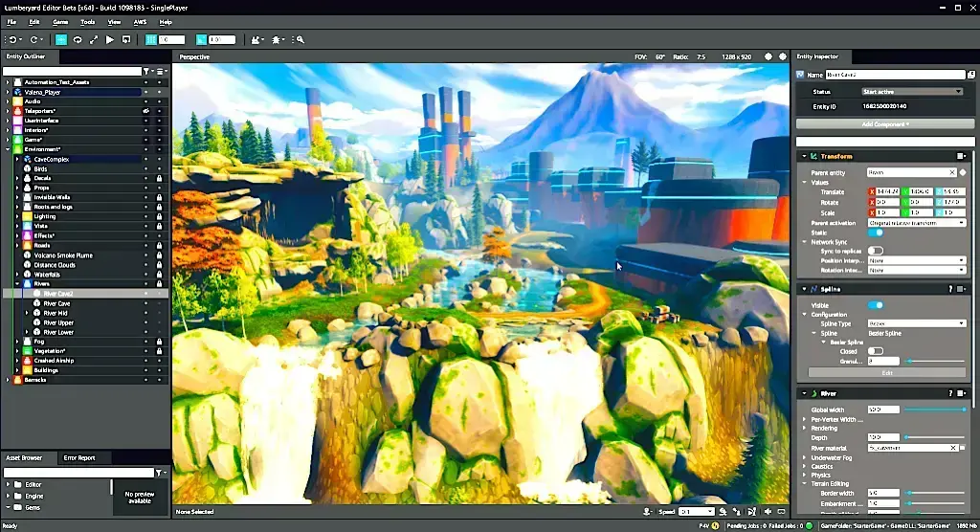The image size is (980, 532).
Task: Click the pick parent entity diamond icon
Action: pos(963,172)
